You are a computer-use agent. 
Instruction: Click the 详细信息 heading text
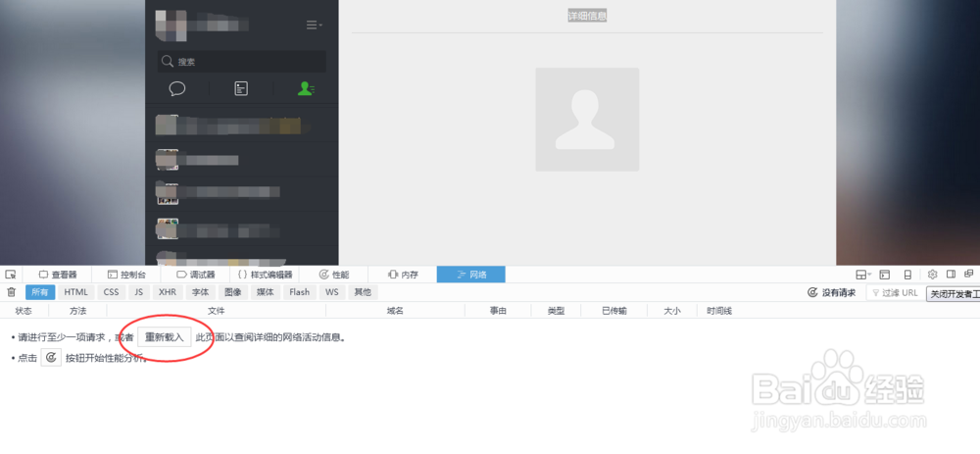pos(587,16)
